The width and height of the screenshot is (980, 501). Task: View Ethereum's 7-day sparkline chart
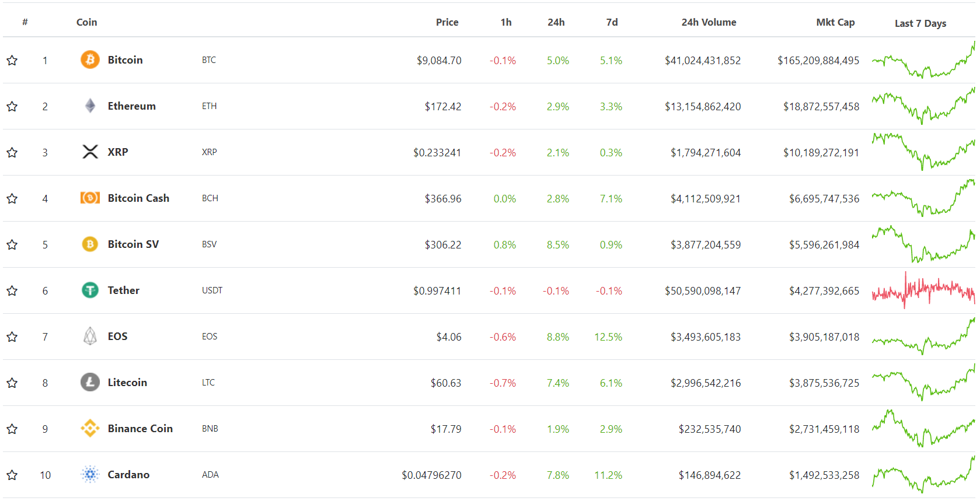[923, 106]
